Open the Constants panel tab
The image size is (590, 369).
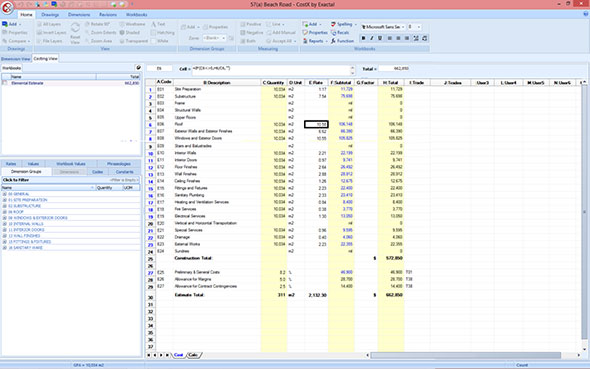(x=125, y=172)
